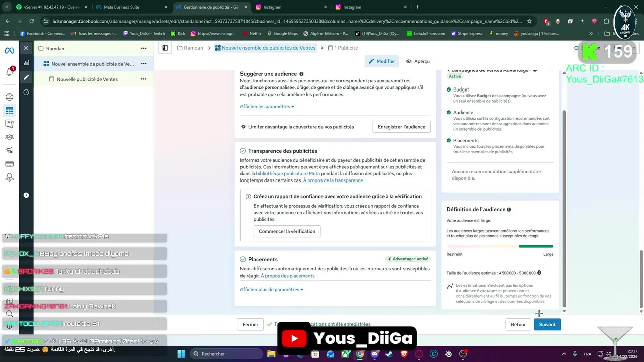
Task: Open Nouvel ensemble de publicités breadcrumb
Action: pos(265,48)
